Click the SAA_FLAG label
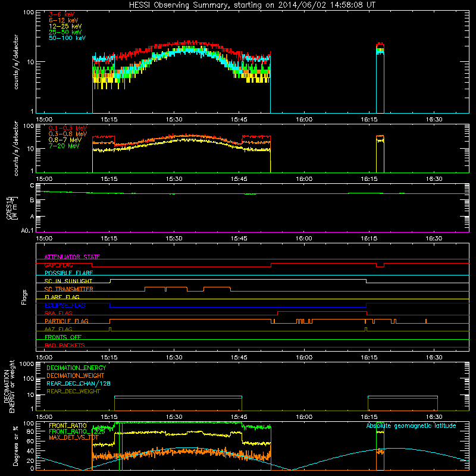 58,313
